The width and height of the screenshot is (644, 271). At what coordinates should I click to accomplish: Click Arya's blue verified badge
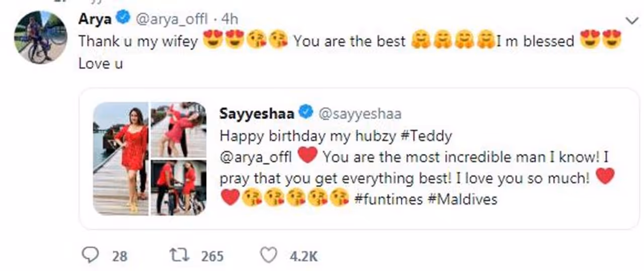click(124, 19)
